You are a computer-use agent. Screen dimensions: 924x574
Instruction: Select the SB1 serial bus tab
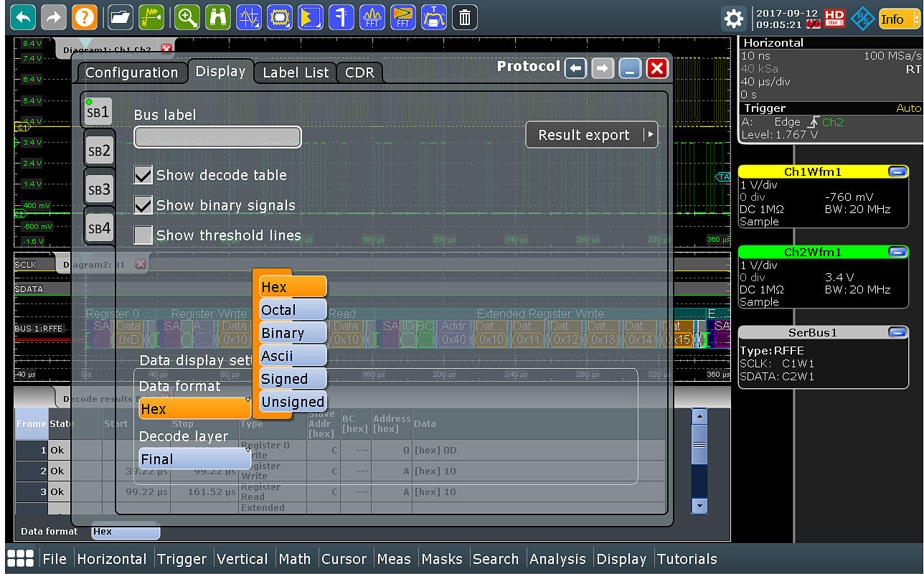coord(98,112)
